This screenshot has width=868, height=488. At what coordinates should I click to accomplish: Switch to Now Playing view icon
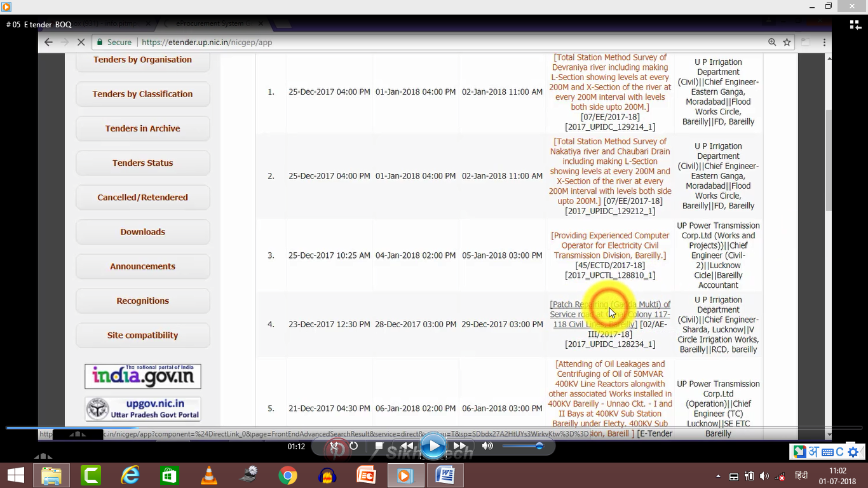tap(855, 25)
